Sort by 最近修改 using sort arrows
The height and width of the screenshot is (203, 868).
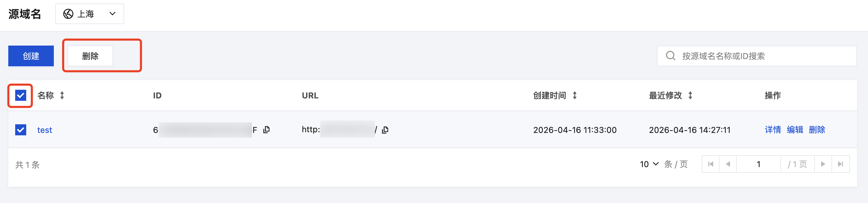690,95
